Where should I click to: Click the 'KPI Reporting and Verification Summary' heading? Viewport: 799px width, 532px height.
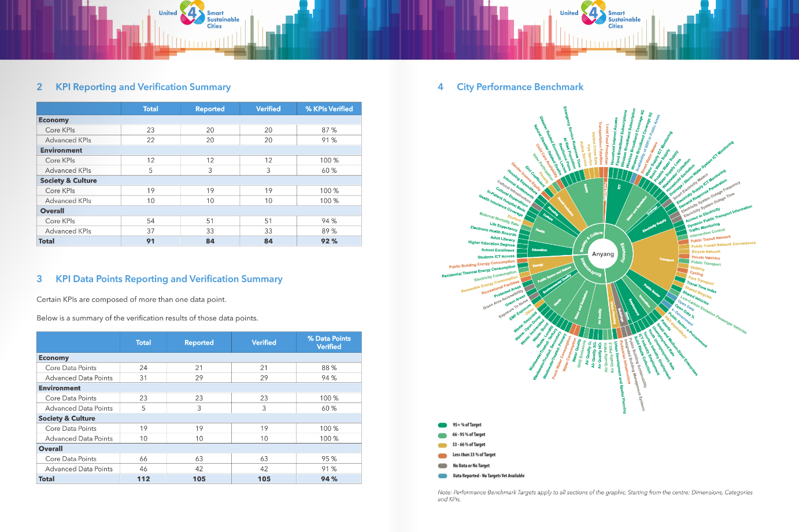143,87
